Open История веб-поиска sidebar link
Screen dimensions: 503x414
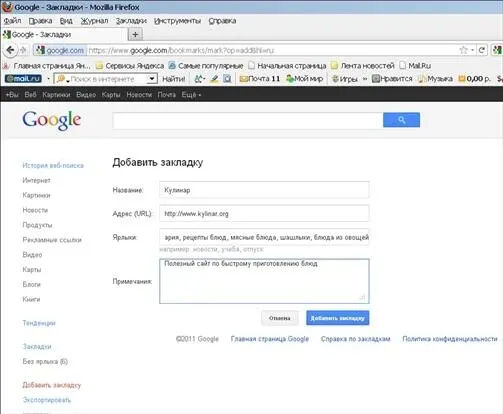click(53, 165)
